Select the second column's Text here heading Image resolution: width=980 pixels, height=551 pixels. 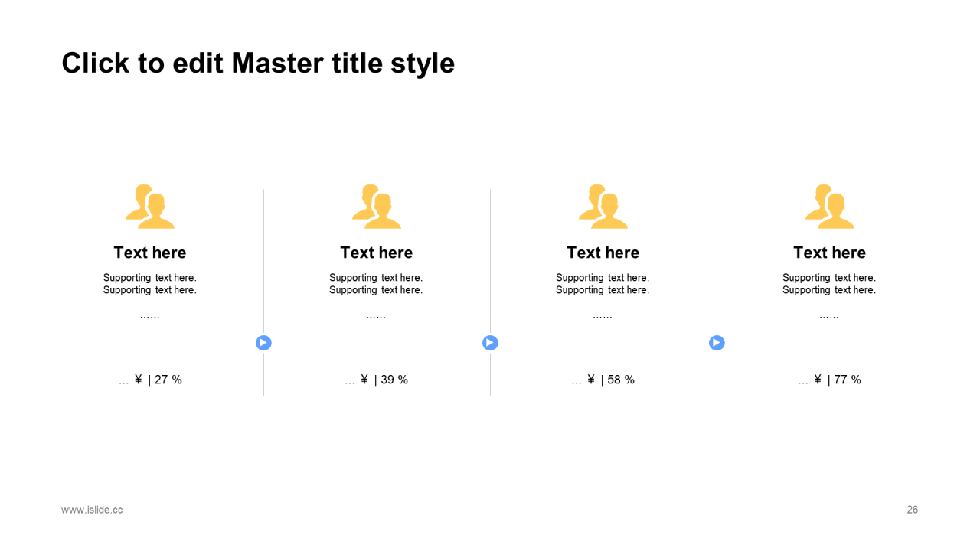pos(377,253)
